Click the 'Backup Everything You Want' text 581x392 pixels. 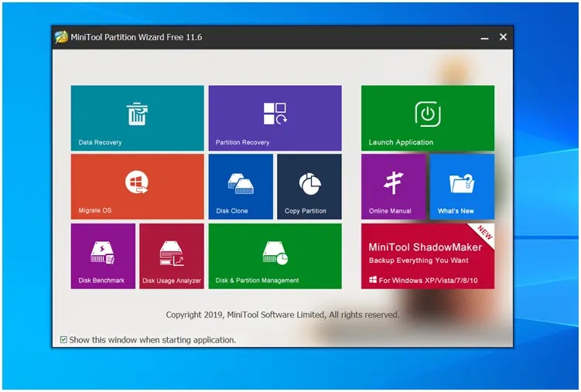419,261
